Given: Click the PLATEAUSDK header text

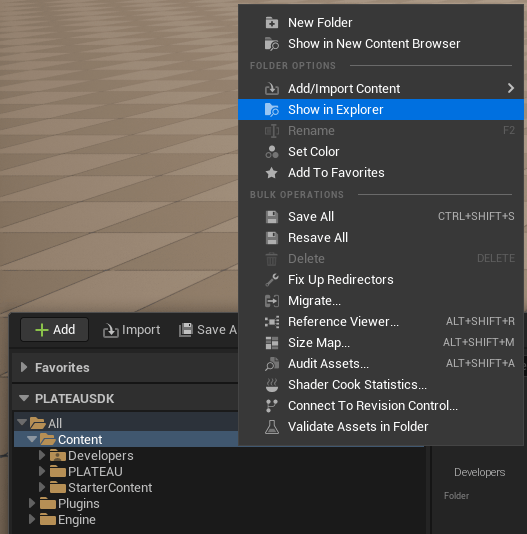Looking at the screenshot, I should 75,399.
